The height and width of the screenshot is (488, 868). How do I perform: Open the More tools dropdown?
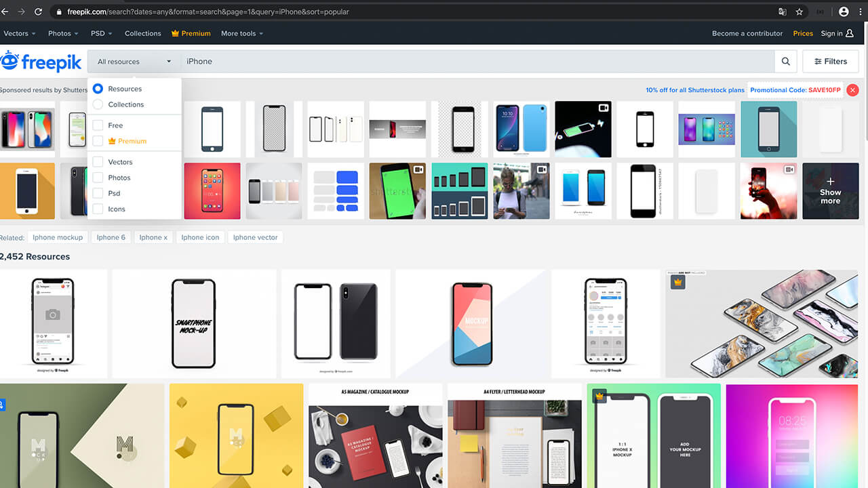[242, 33]
